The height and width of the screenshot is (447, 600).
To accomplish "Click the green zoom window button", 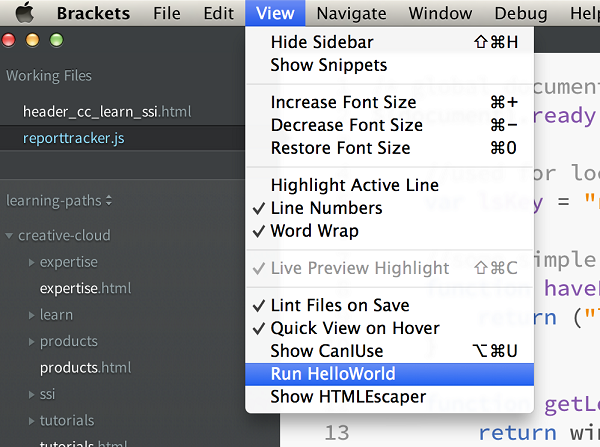I will (57, 40).
